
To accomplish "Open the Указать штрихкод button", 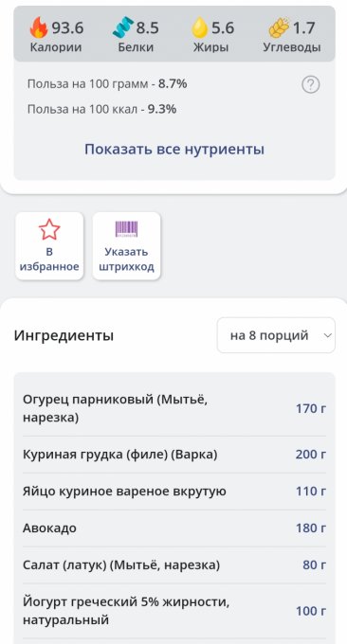I will click(126, 246).
